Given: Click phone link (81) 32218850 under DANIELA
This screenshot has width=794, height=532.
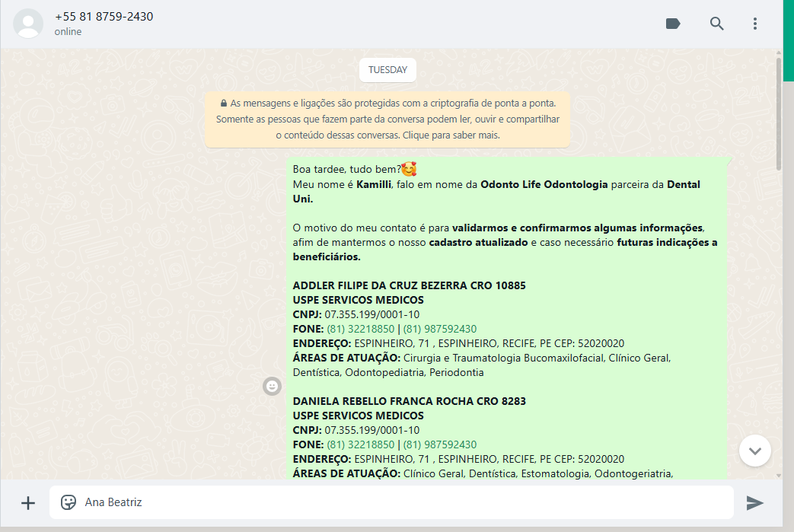Looking at the screenshot, I should click(x=361, y=445).
